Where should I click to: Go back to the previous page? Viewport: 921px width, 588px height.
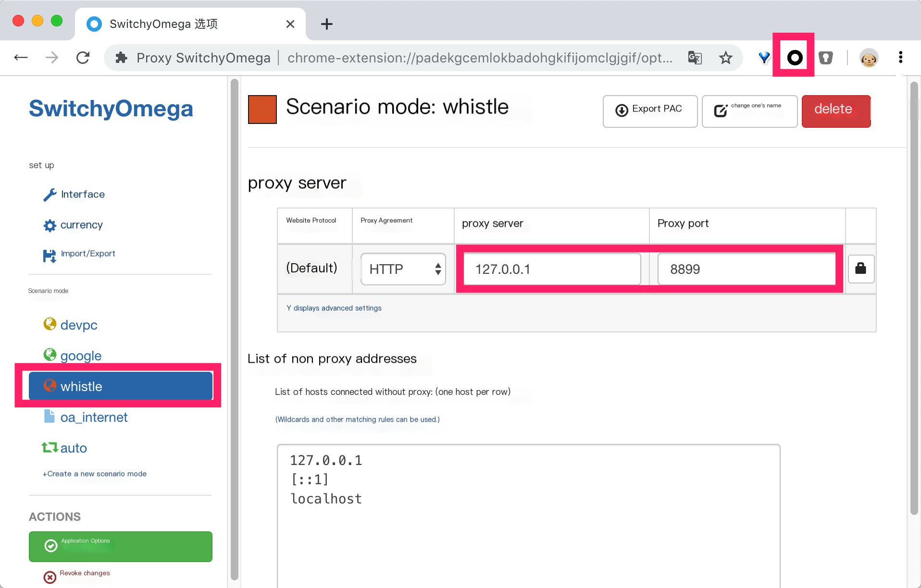tap(21, 58)
